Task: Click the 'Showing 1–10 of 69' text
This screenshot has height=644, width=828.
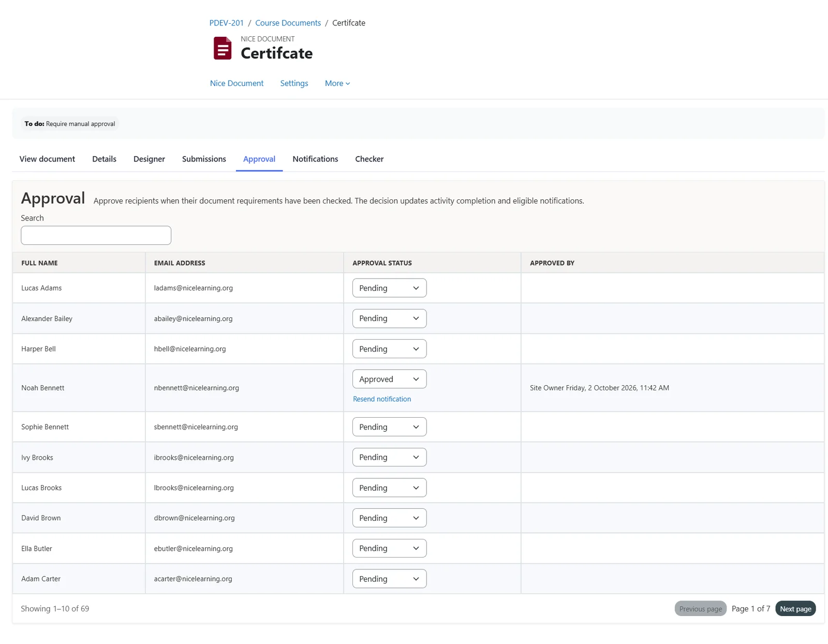Action: (x=55, y=609)
